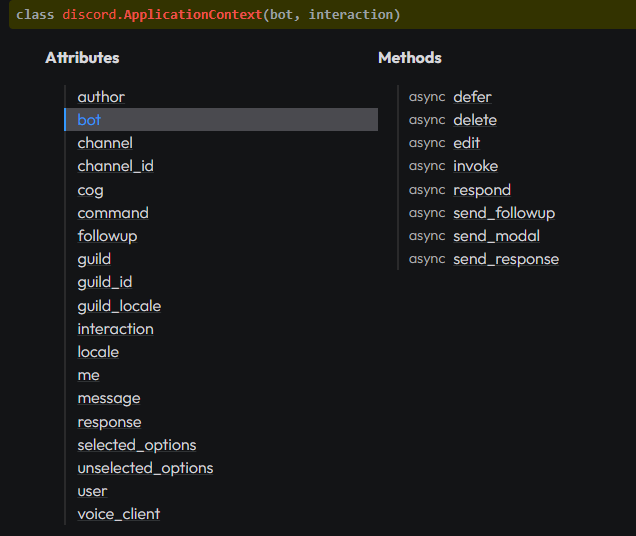
Task: Select the highlighted bot attribute
Action: coord(89,120)
